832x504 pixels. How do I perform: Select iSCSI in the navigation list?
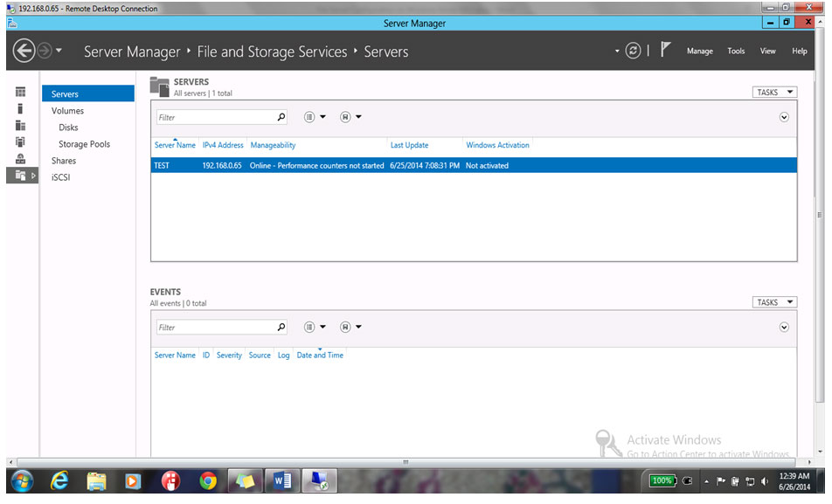click(61, 177)
